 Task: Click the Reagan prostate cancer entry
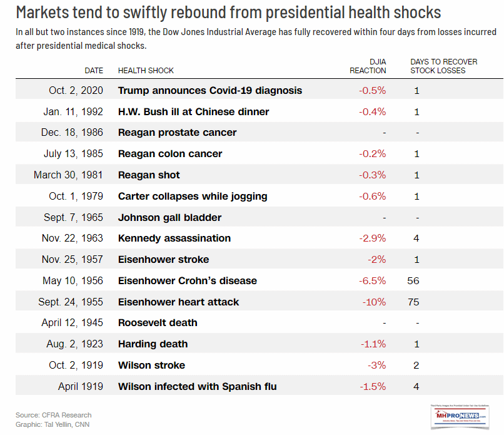coord(177,133)
